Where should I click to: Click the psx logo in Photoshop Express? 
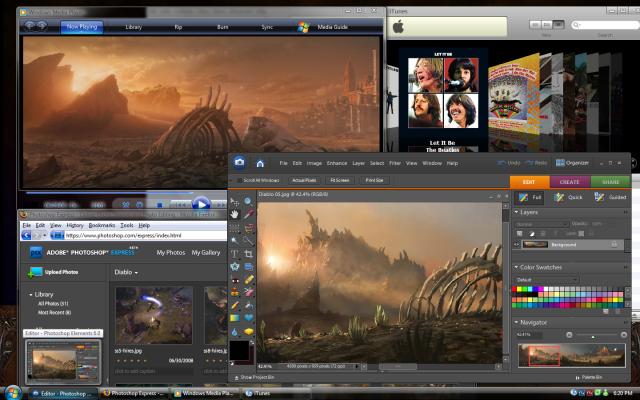point(36,252)
